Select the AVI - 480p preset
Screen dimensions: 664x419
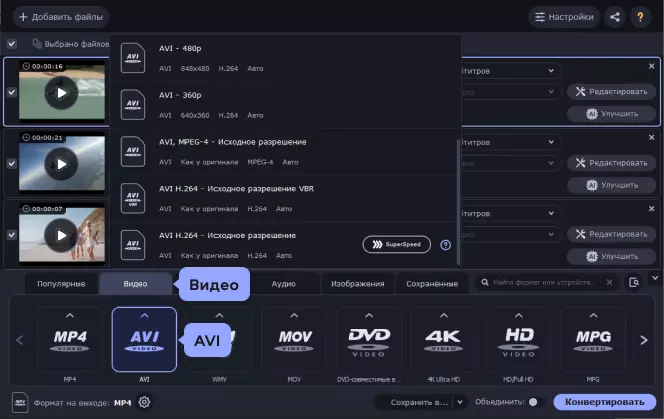point(285,58)
